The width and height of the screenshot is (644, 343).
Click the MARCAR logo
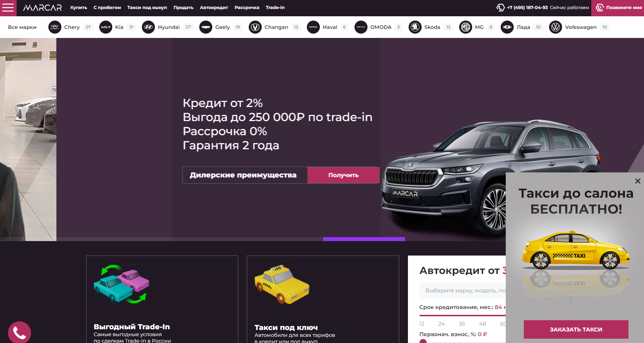pyautogui.click(x=42, y=8)
